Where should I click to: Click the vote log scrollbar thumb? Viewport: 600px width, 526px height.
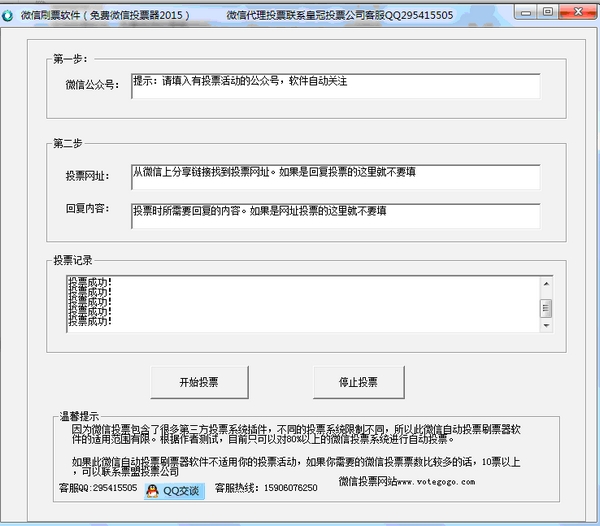(x=545, y=309)
